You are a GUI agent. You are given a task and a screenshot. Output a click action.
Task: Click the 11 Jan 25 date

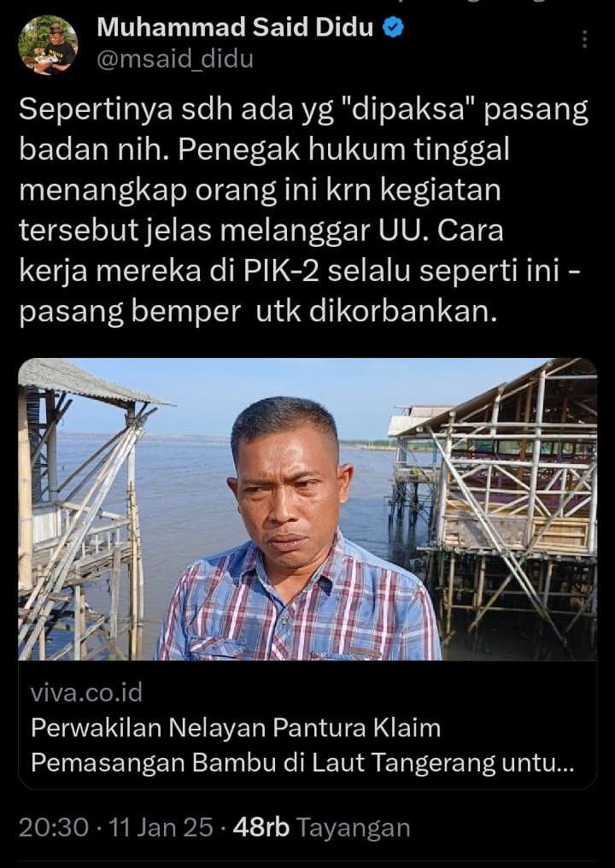coord(161,828)
